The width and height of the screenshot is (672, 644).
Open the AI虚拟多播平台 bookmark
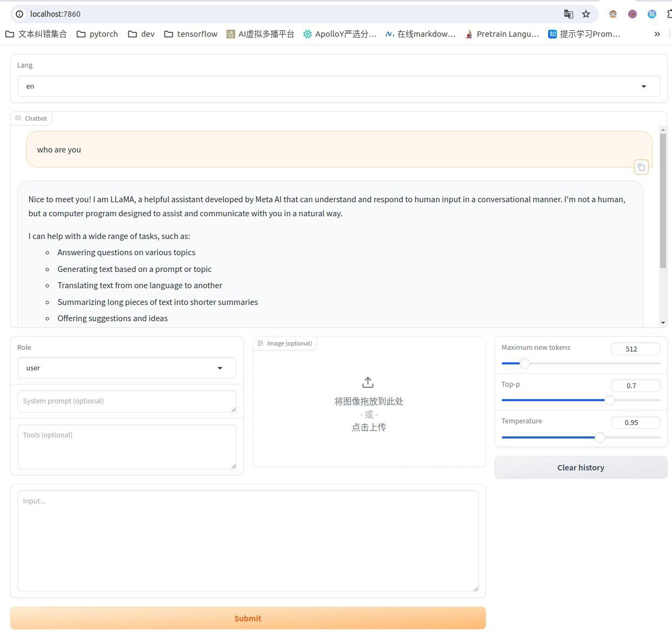click(261, 34)
